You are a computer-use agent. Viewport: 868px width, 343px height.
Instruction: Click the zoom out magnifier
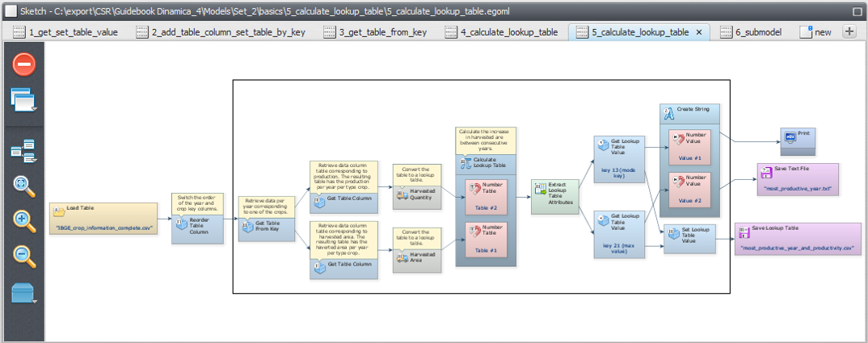pyautogui.click(x=24, y=256)
